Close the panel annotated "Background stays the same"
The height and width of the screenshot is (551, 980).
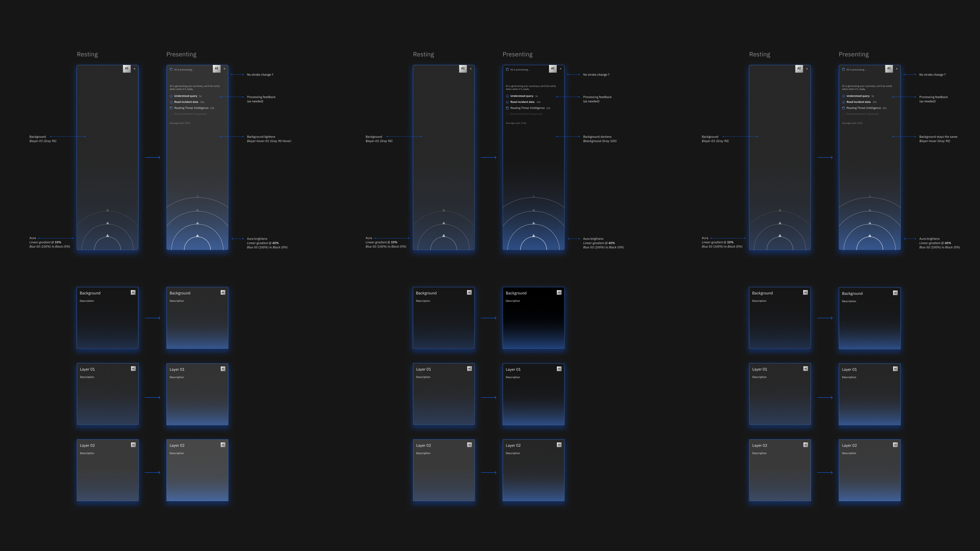897,69
